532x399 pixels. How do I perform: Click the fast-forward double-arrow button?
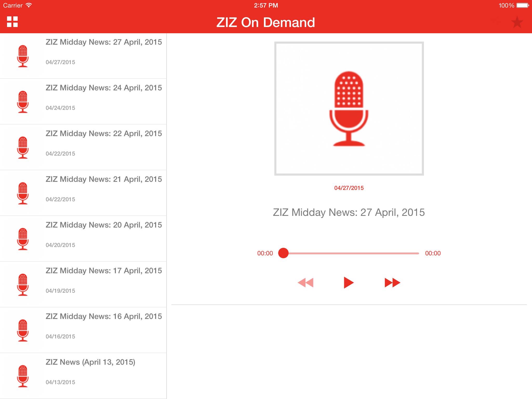click(392, 282)
